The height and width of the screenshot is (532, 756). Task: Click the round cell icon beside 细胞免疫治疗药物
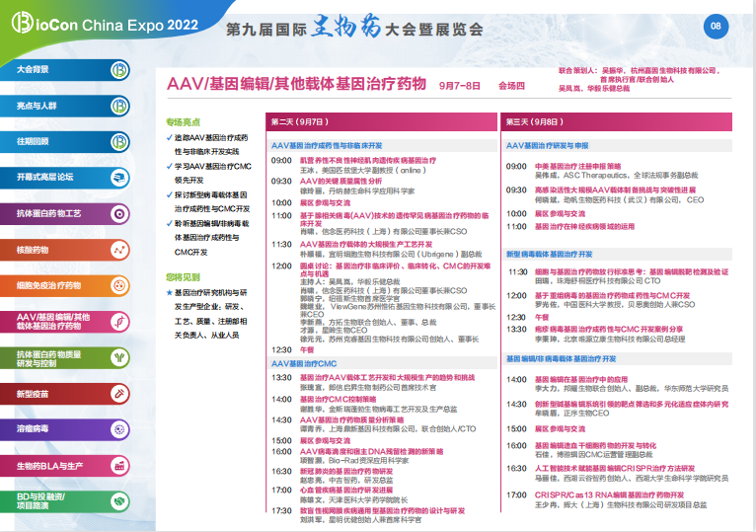tap(120, 285)
